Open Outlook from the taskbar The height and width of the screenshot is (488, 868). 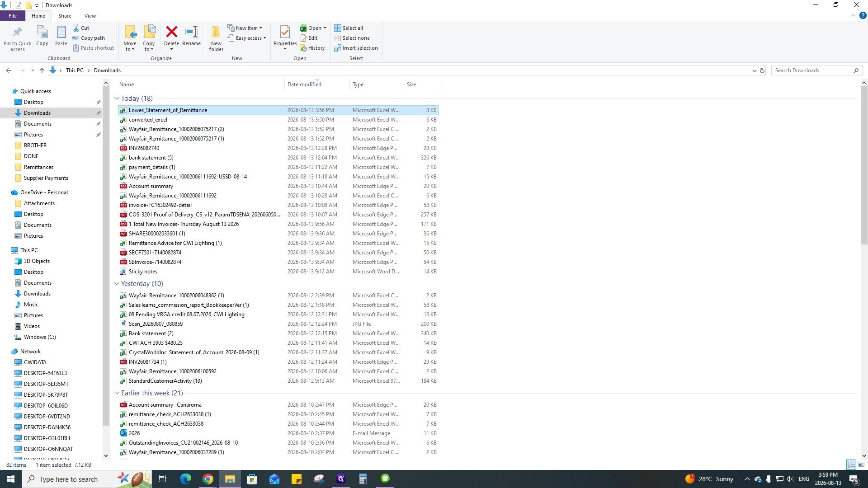[274, 479]
